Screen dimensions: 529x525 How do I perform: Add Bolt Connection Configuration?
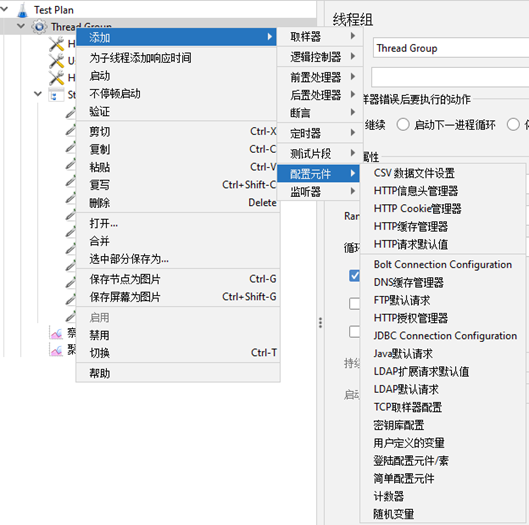(443, 265)
